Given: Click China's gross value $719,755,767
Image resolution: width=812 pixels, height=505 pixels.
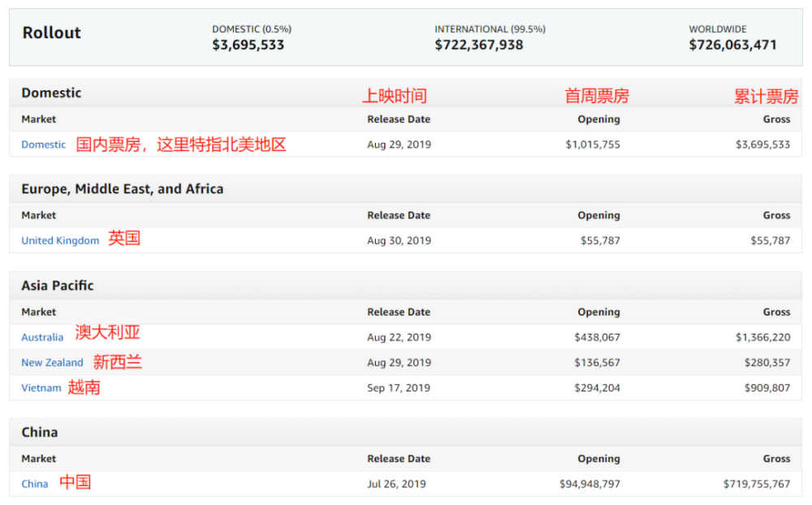Looking at the screenshot, I should click(757, 484).
